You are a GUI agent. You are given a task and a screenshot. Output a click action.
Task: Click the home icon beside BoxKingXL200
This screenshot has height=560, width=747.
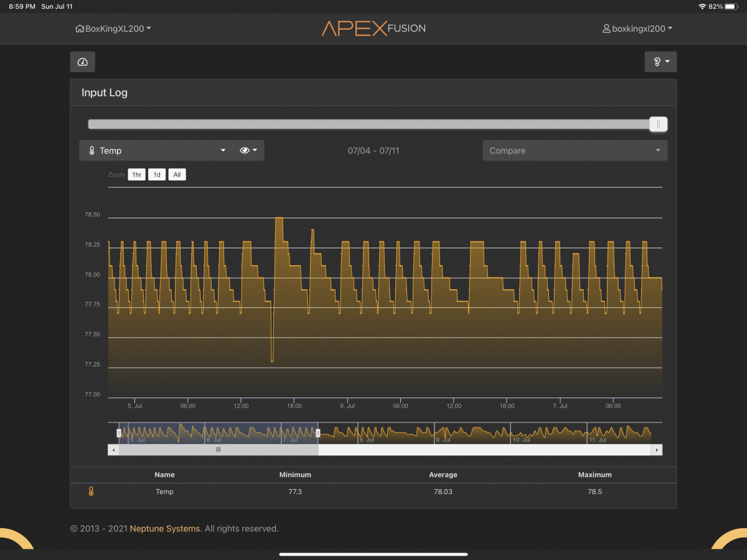tap(79, 29)
